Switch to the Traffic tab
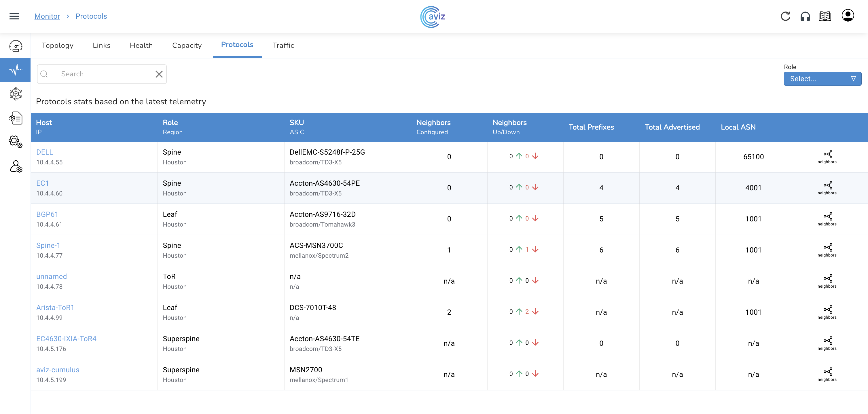Image resolution: width=868 pixels, height=414 pixels. [x=283, y=45]
